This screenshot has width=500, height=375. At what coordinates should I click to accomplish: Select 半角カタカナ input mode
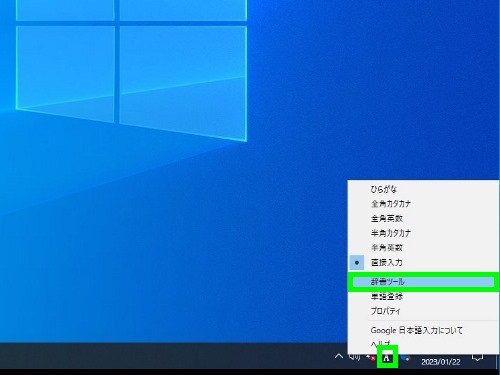423,233
